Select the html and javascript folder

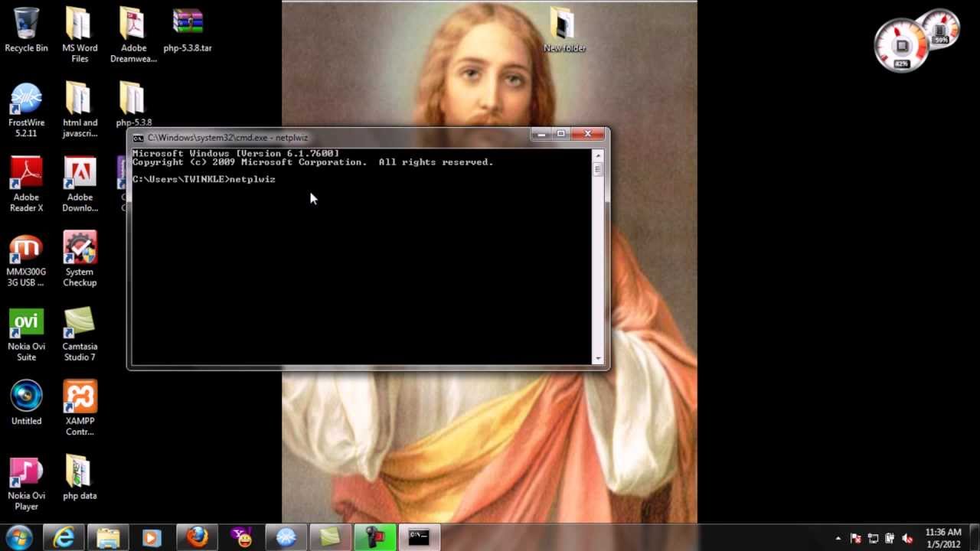(x=80, y=110)
